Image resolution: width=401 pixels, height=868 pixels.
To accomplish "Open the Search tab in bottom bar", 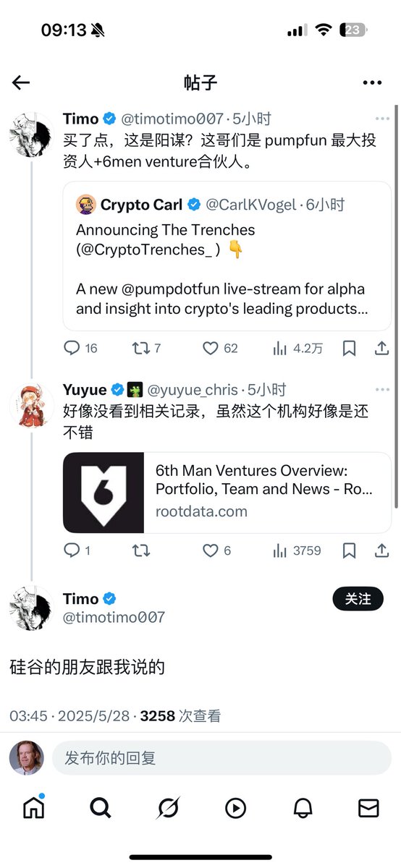I will pyautogui.click(x=100, y=807).
